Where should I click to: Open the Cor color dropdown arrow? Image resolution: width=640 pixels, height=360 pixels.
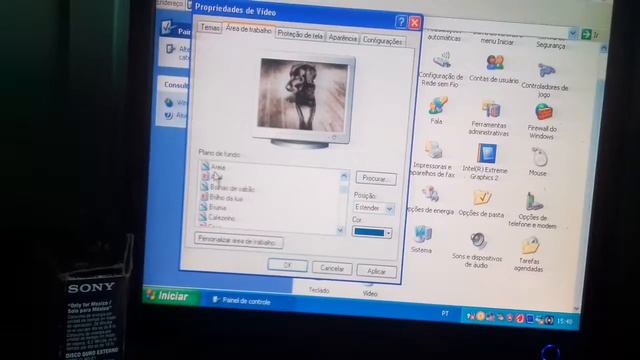point(388,233)
